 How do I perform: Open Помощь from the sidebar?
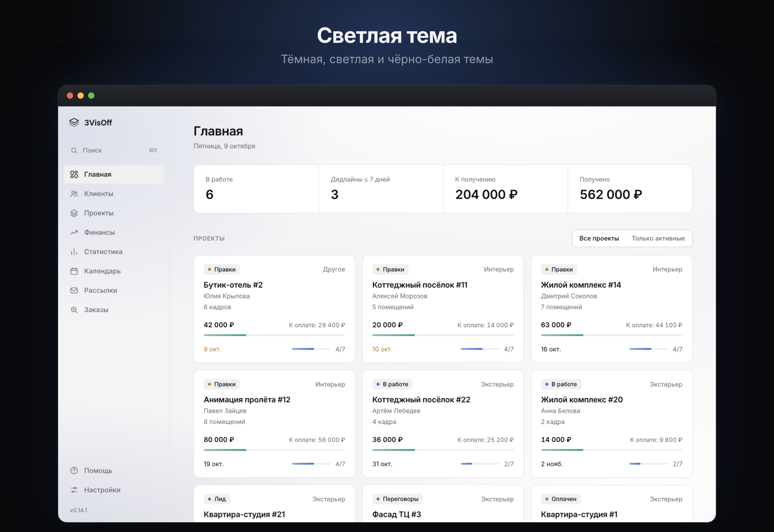point(114,470)
